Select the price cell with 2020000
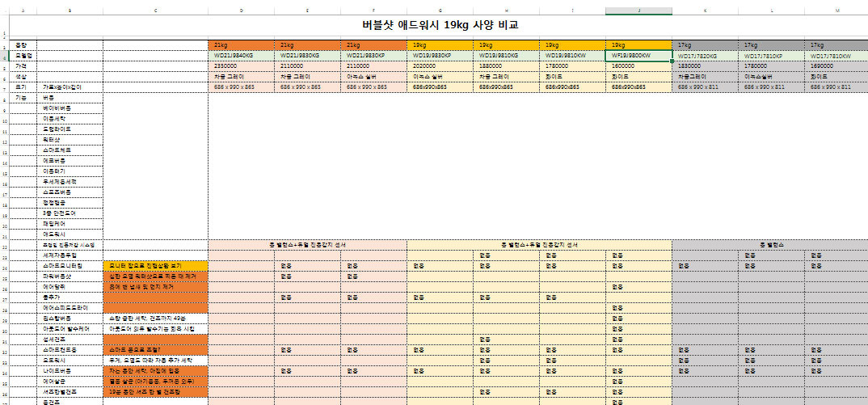868x405 pixels. pos(440,65)
